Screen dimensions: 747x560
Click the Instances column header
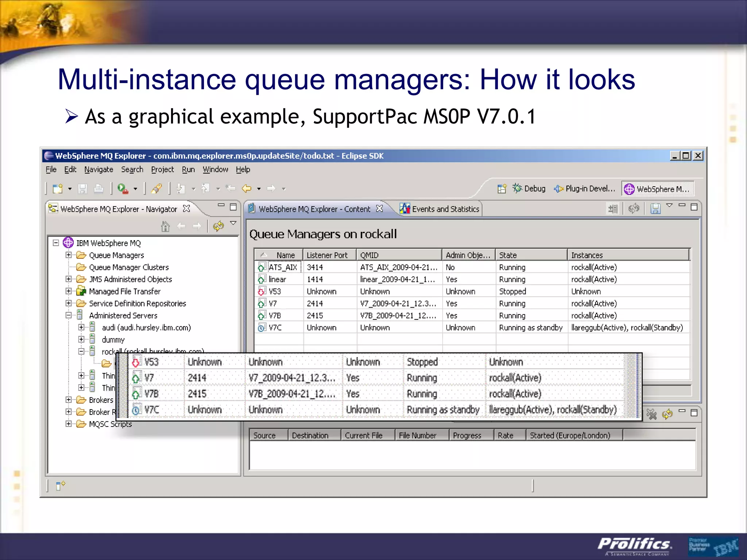click(628, 255)
